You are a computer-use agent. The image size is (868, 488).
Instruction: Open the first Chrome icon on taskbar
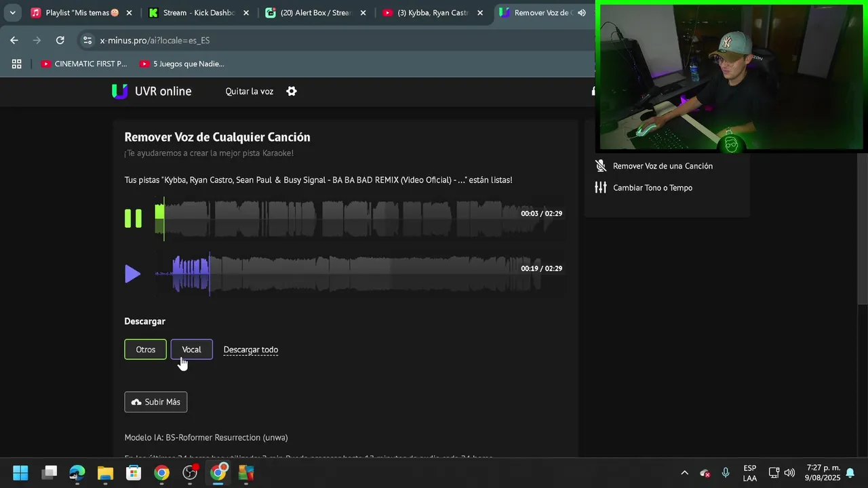tap(161, 472)
